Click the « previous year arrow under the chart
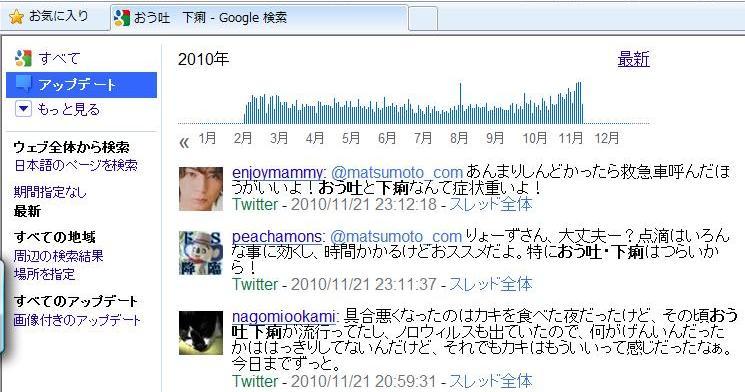 coord(184,142)
